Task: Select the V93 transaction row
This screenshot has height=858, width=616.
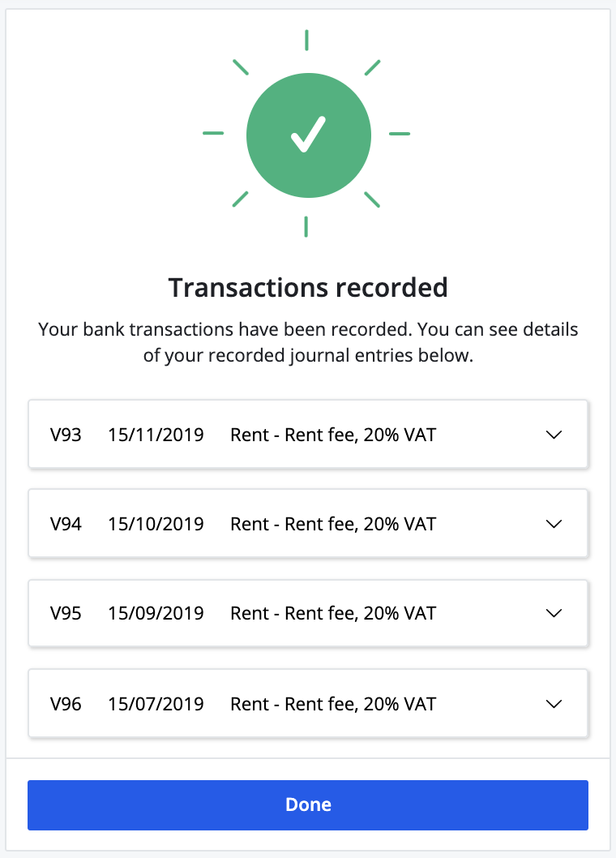Action: [308, 435]
